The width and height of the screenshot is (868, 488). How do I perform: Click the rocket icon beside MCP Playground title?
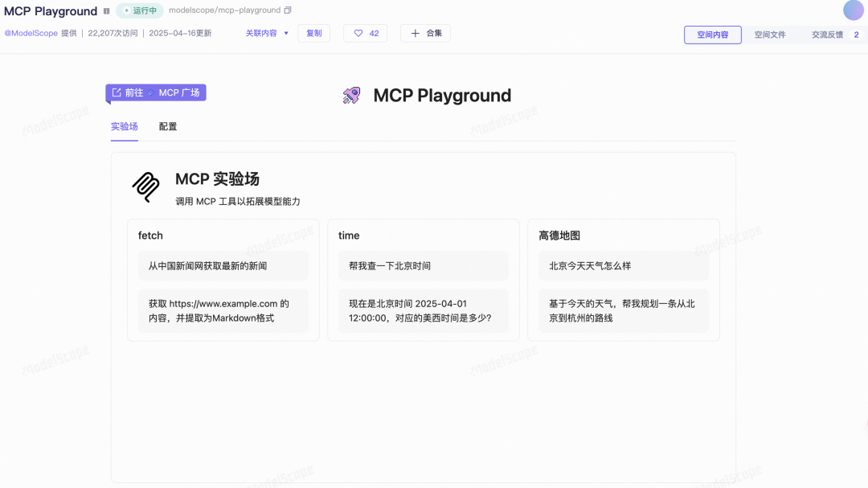pyautogui.click(x=351, y=95)
